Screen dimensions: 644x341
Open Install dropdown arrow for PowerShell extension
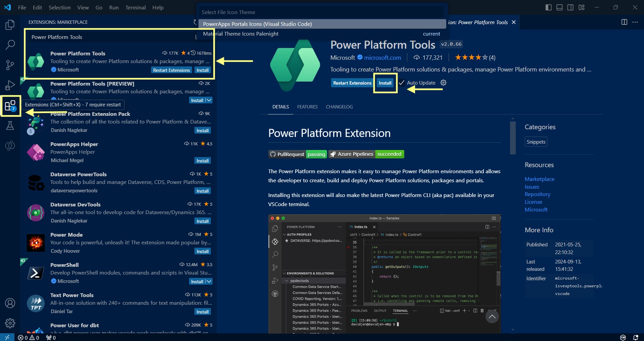click(x=209, y=282)
